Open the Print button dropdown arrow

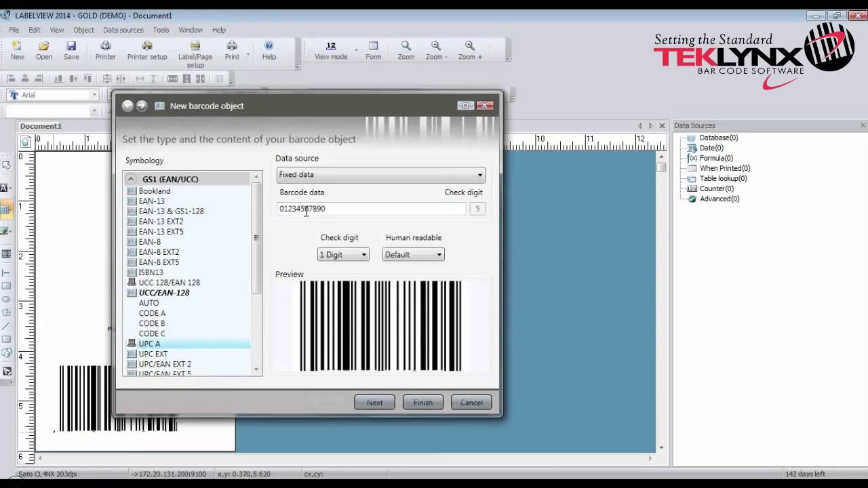248,55
